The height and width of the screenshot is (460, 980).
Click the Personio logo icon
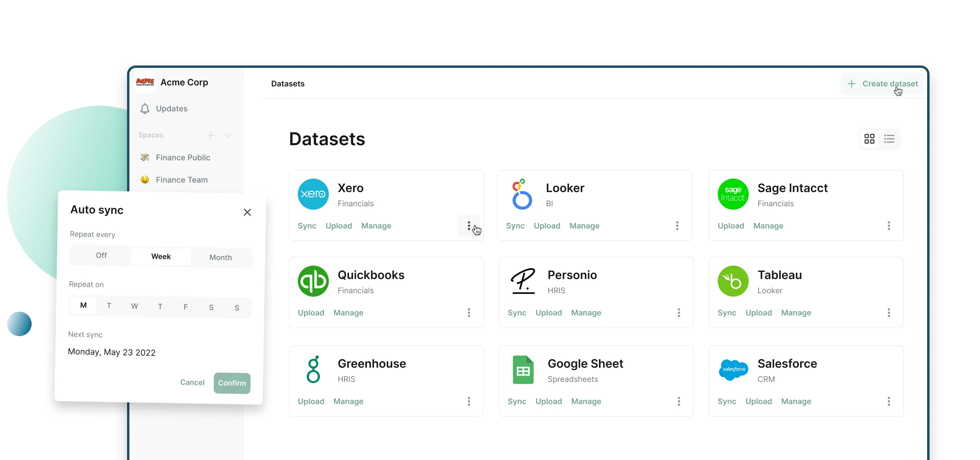coord(523,281)
